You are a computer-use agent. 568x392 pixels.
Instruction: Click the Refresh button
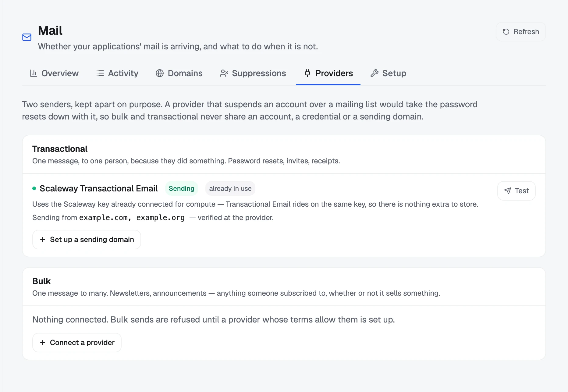(521, 32)
